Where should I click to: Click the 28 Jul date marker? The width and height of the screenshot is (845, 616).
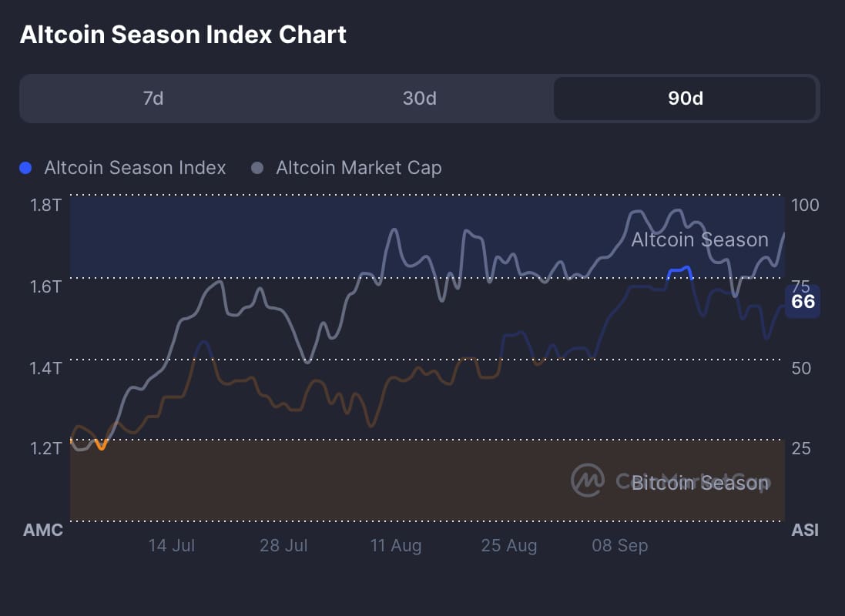coord(283,545)
